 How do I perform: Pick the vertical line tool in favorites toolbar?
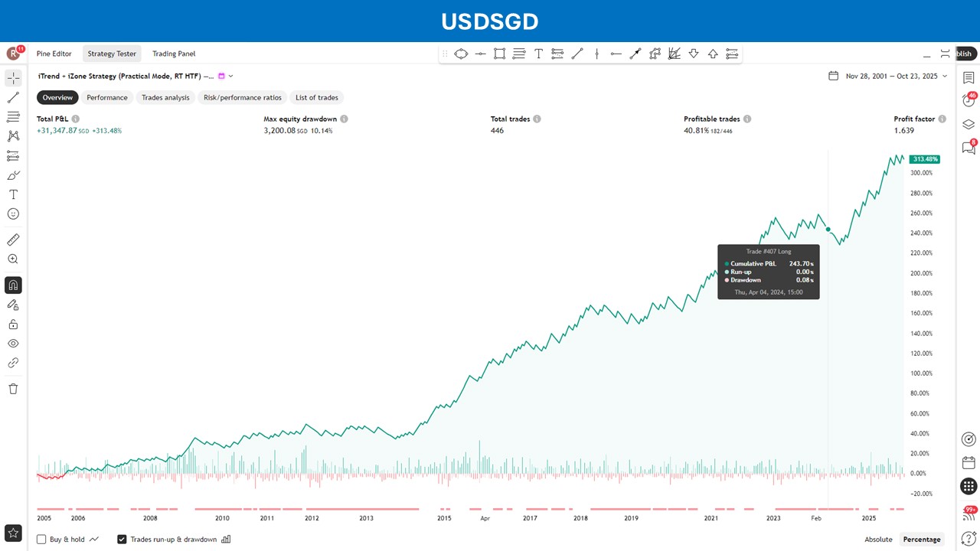click(x=596, y=54)
